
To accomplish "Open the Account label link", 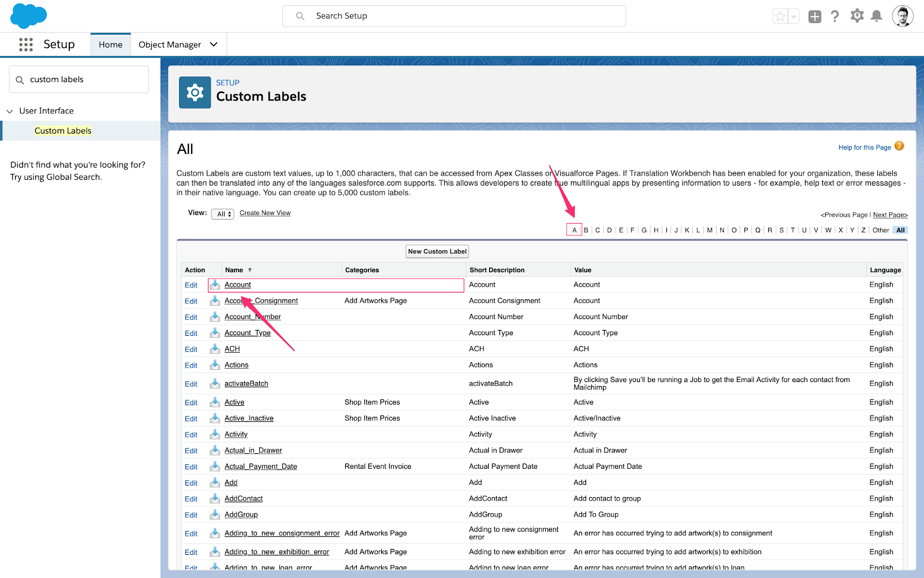I will pos(238,285).
